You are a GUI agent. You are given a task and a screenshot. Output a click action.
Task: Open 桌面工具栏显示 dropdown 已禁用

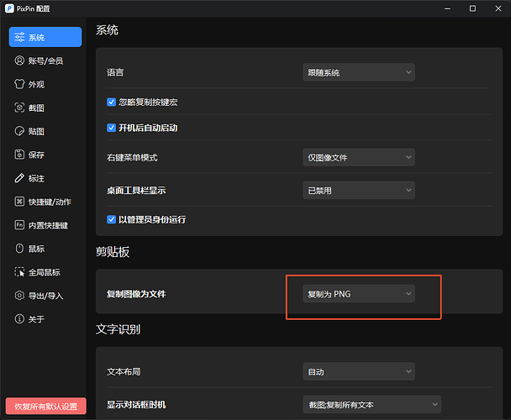point(359,191)
